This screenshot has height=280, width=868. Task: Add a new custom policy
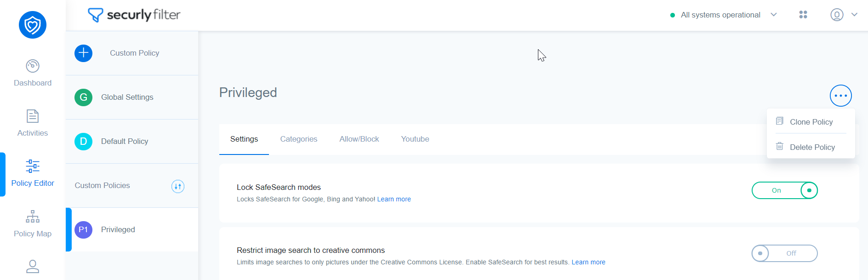(x=83, y=53)
